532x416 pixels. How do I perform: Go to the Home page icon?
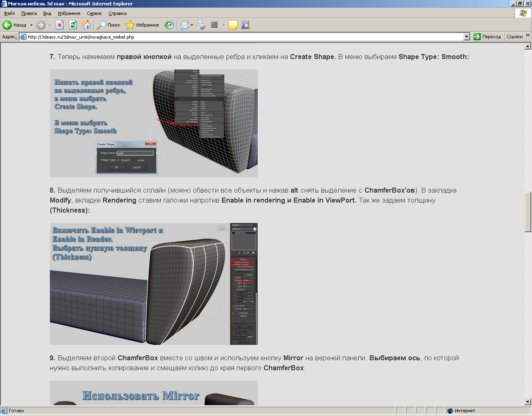point(86,25)
